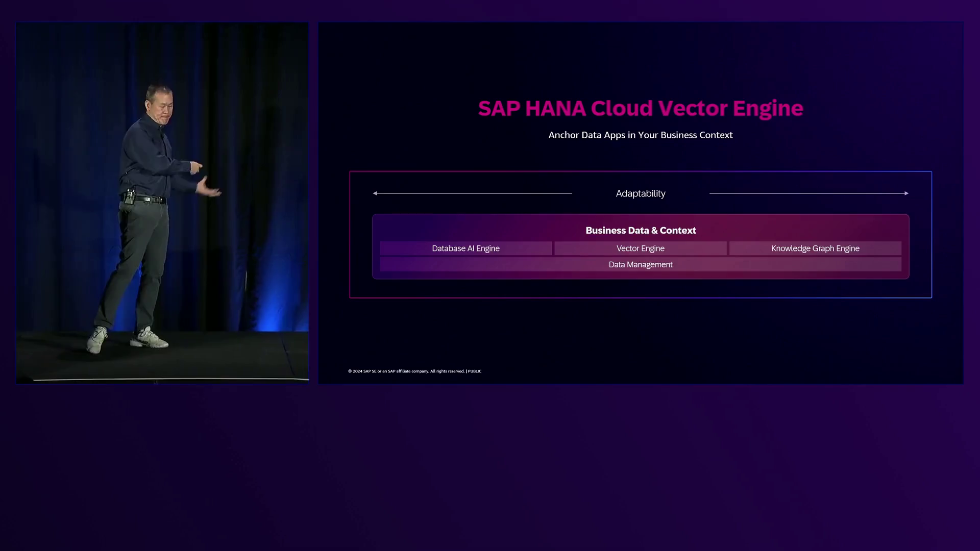Screen dimensions: 980x551
Task: Click the Adaptability label
Action: 640,193
